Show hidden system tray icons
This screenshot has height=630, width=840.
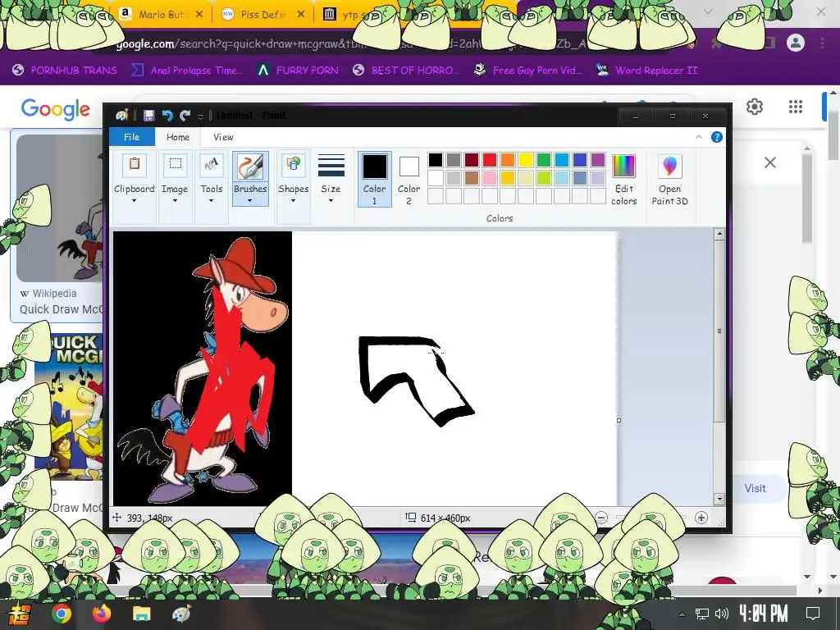(x=682, y=614)
